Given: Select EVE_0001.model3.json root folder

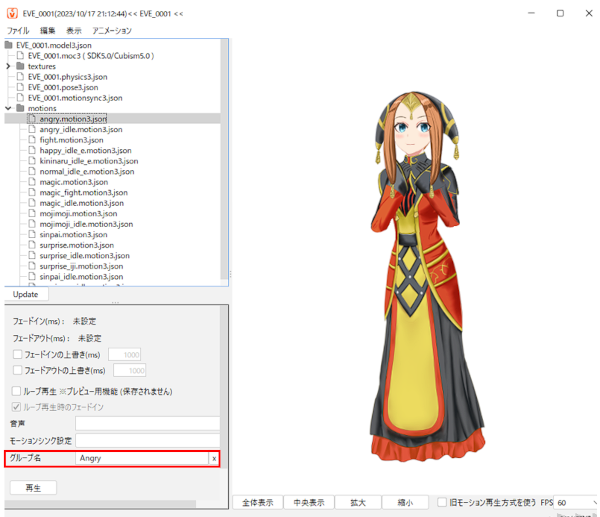Looking at the screenshot, I should point(54,45).
